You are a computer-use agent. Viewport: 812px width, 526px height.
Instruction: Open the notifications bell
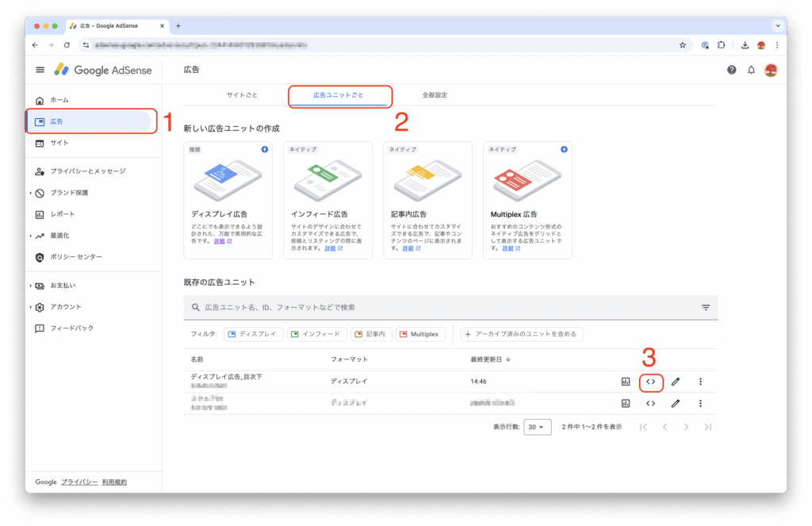751,70
